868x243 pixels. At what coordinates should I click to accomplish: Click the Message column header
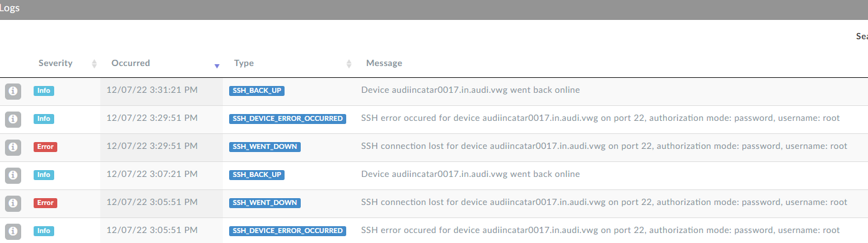coord(384,63)
